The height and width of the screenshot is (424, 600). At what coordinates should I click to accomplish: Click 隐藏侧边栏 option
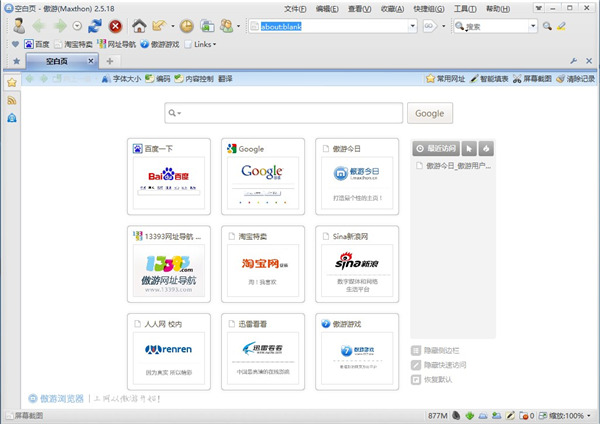[x=435, y=351]
